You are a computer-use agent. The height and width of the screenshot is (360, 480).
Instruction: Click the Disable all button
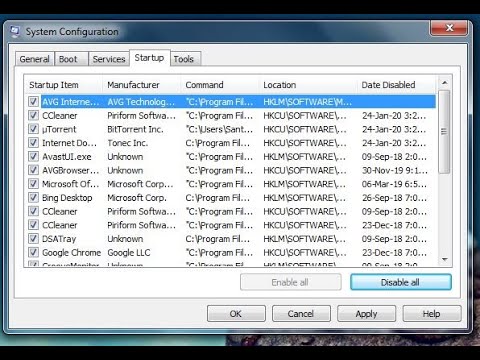[x=401, y=282]
